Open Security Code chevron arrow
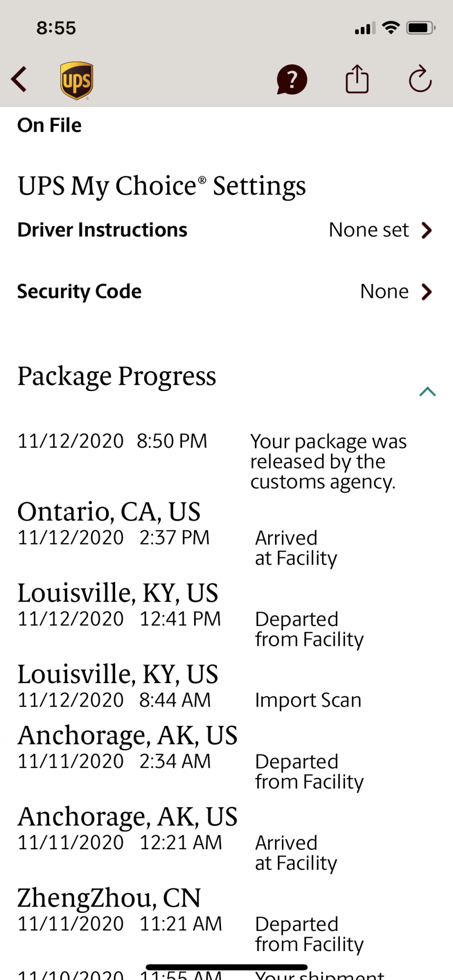 pos(427,292)
